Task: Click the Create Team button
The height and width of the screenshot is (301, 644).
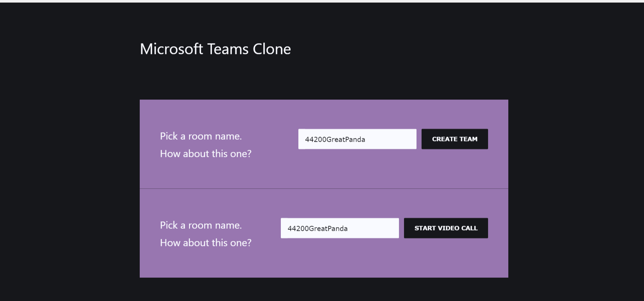Action: pyautogui.click(x=455, y=139)
